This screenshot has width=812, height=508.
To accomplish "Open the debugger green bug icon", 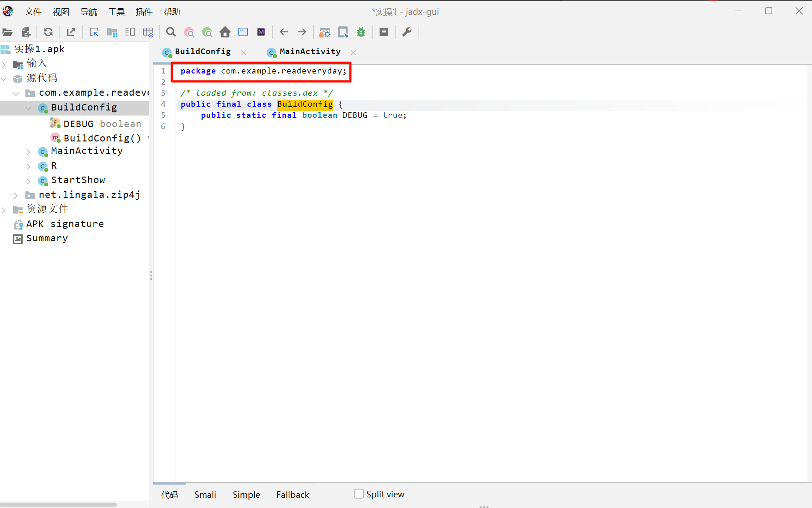I will (361, 32).
